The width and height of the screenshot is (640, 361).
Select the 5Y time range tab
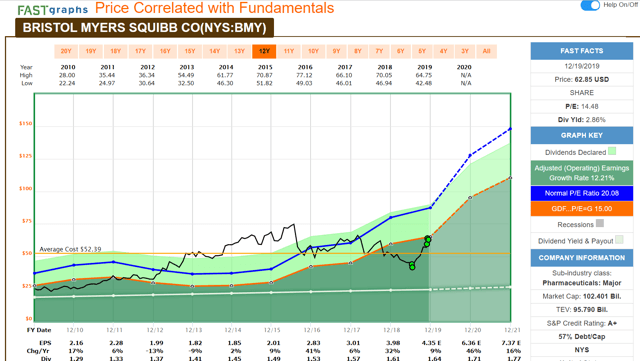point(422,51)
